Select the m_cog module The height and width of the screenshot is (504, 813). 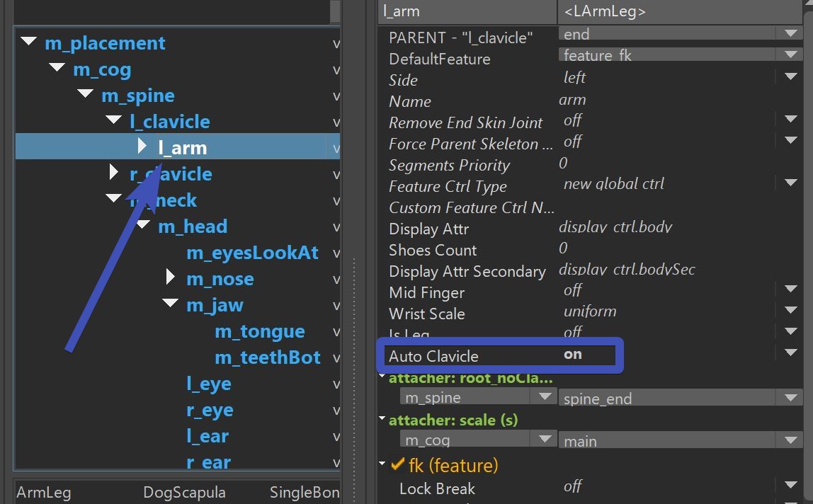102,69
